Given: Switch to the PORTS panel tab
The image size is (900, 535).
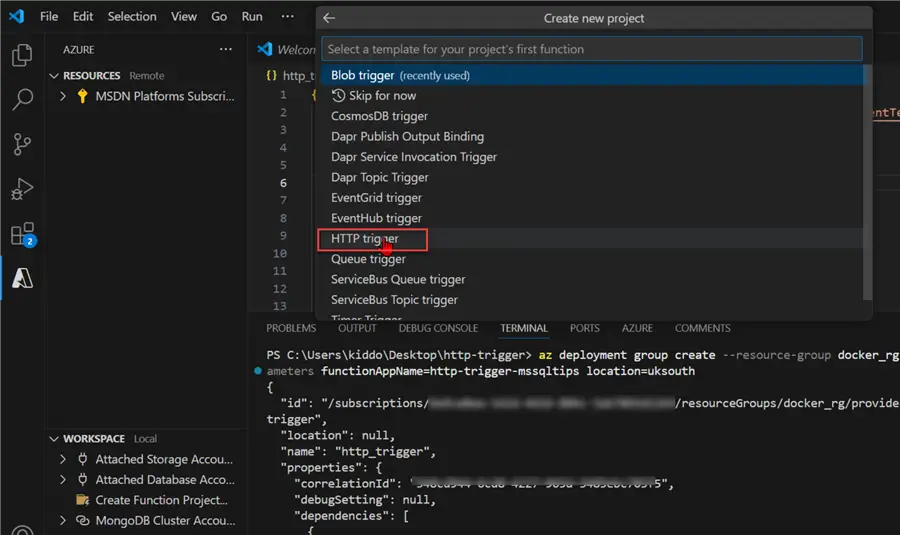Looking at the screenshot, I should [x=585, y=328].
